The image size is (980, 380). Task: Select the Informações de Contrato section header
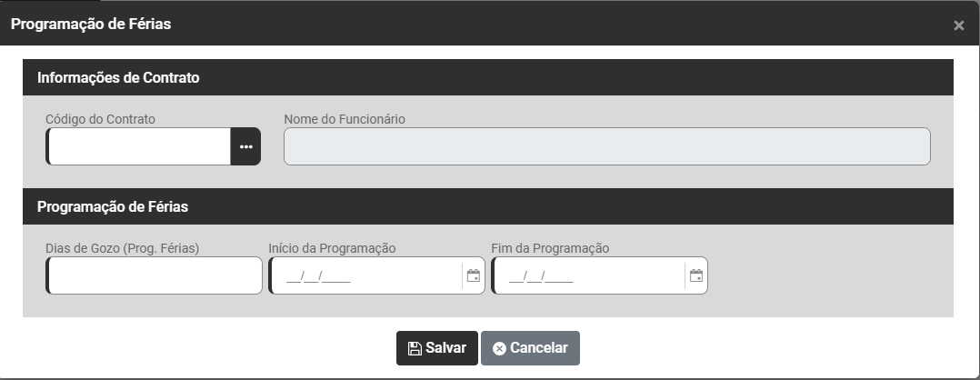click(118, 78)
